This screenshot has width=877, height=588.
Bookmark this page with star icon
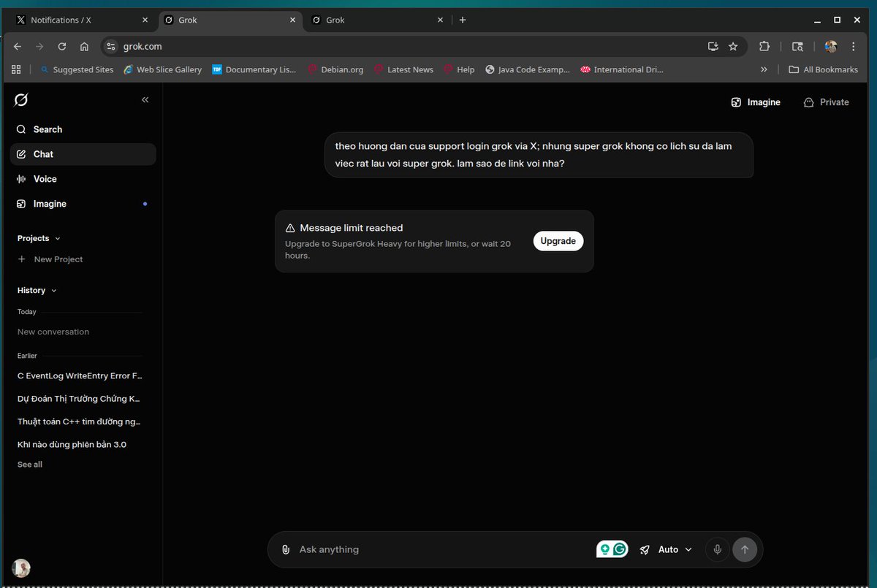tap(733, 46)
